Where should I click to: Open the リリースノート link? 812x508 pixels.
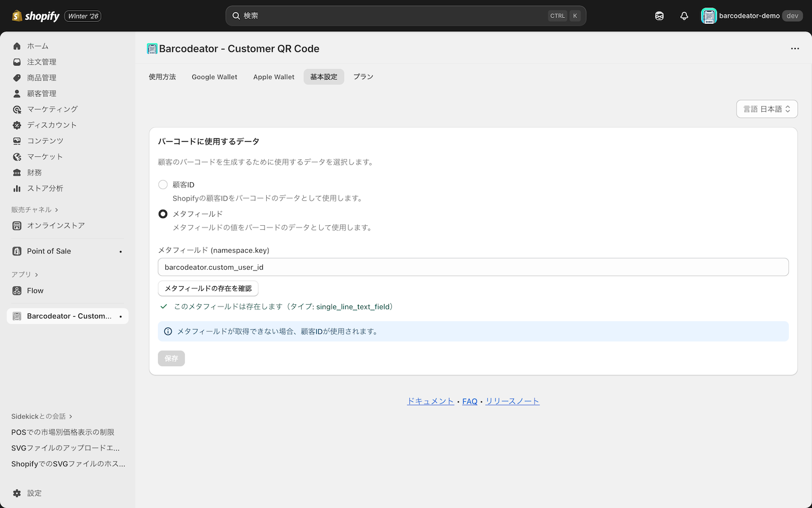click(x=512, y=401)
